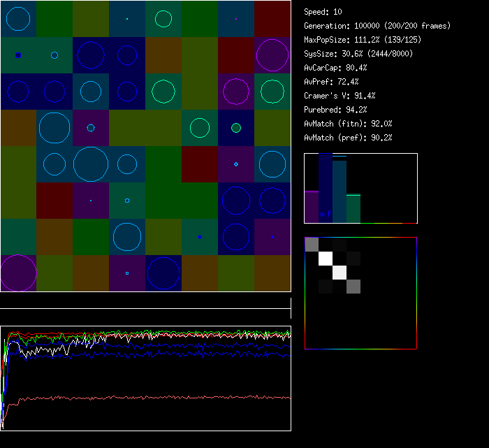Click the filled green dot on dark blue cell
Viewport: 489px width, 448px height.
[x=236, y=128]
